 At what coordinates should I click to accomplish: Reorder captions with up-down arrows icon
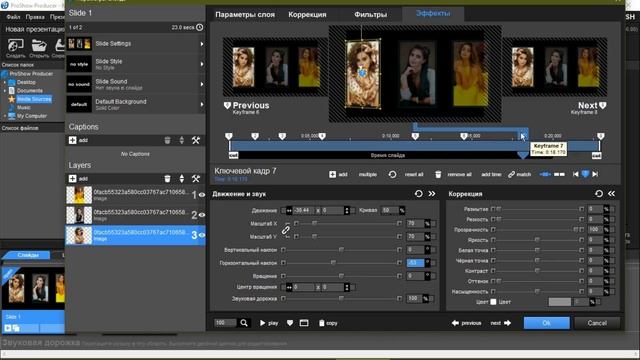tap(182, 140)
